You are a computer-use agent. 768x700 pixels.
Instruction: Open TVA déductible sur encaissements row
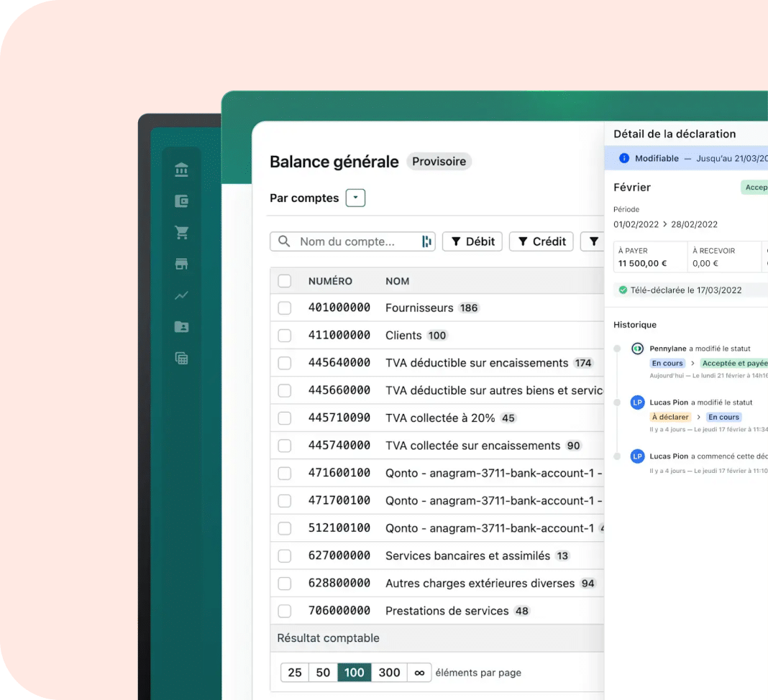pyautogui.click(x=437, y=363)
